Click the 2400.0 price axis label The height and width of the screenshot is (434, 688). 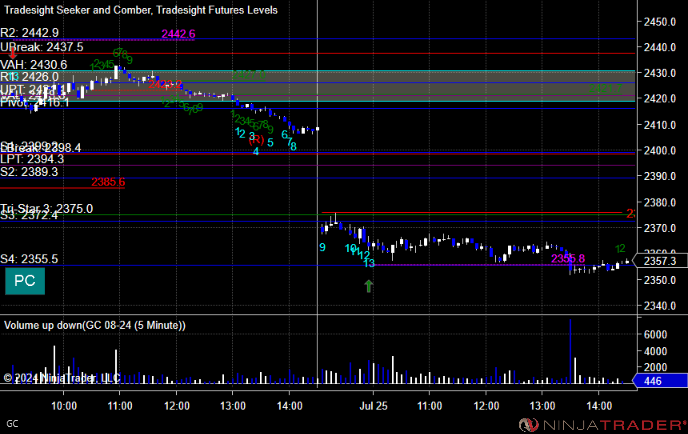click(x=659, y=151)
